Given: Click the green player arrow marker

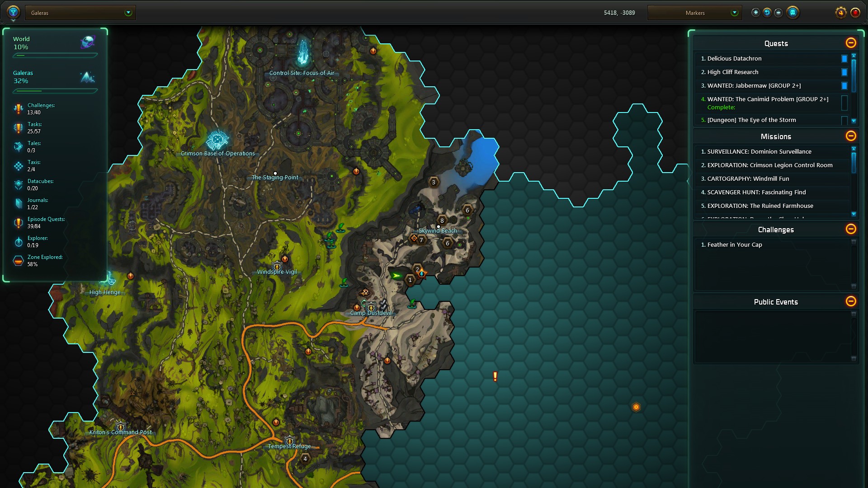Looking at the screenshot, I should (396, 276).
